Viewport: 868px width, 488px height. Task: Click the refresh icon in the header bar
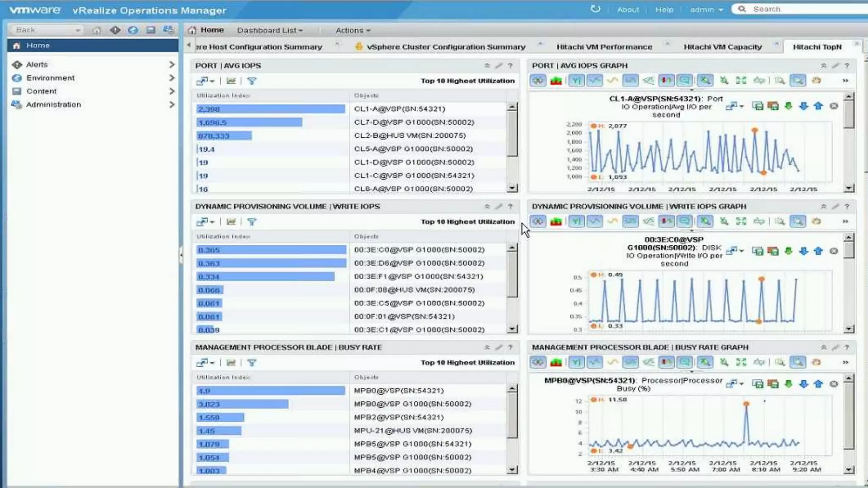pos(595,9)
